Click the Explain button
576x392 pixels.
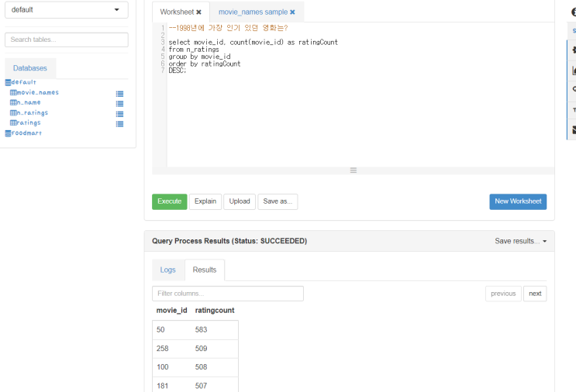[x=205, y=201]
